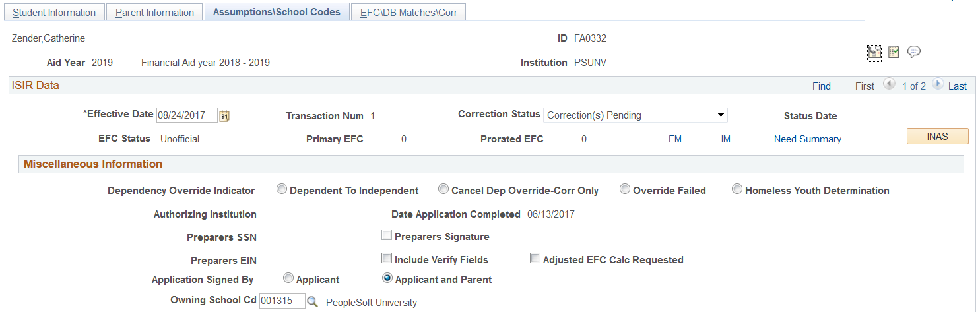
Task: Switch to the Student Information tab
Action: (54, 13)
